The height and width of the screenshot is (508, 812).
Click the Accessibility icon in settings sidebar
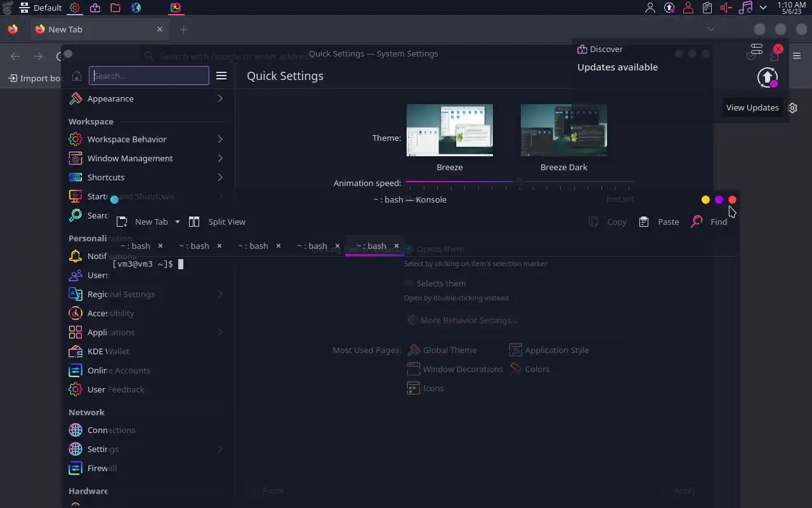tap(75, 313)
